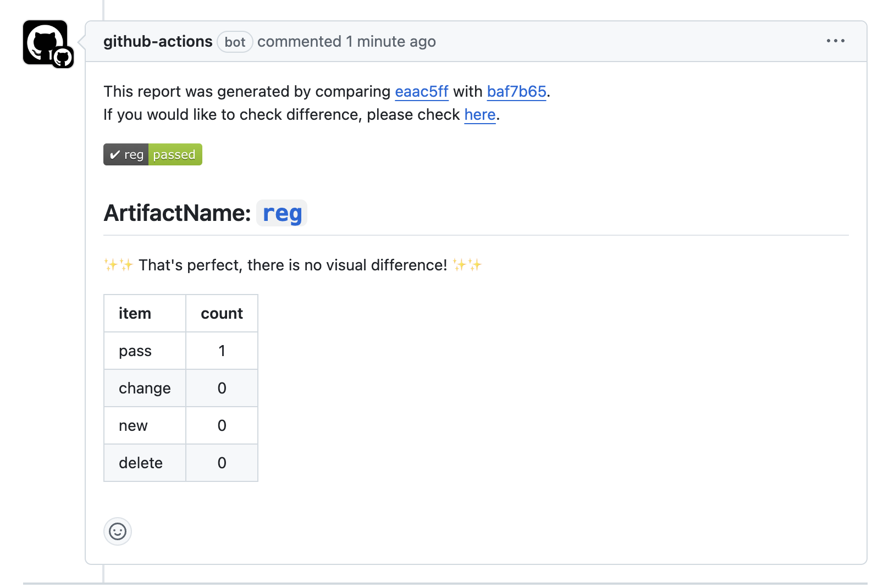883x588 pixels.
Task: Follow the 'here' difference report link
Action: pos(480,114)
